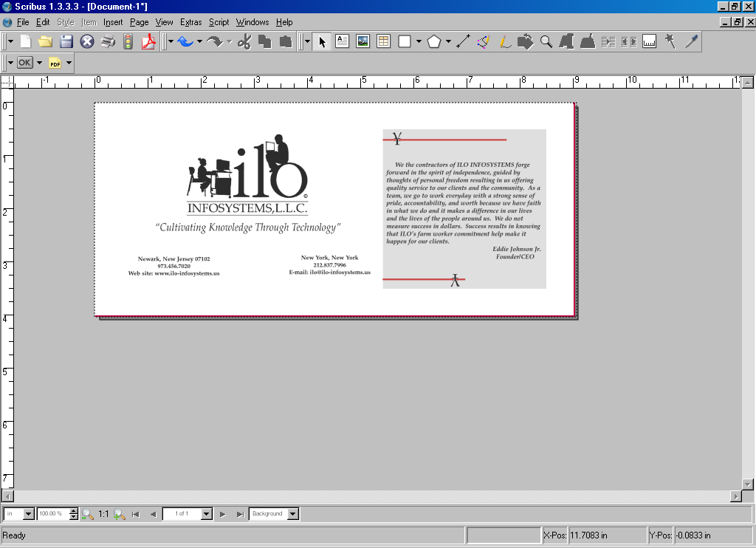
Task: Click the Preflight Verifier traffic light icon
Action: pyautogui.click(x=128, y=41)
